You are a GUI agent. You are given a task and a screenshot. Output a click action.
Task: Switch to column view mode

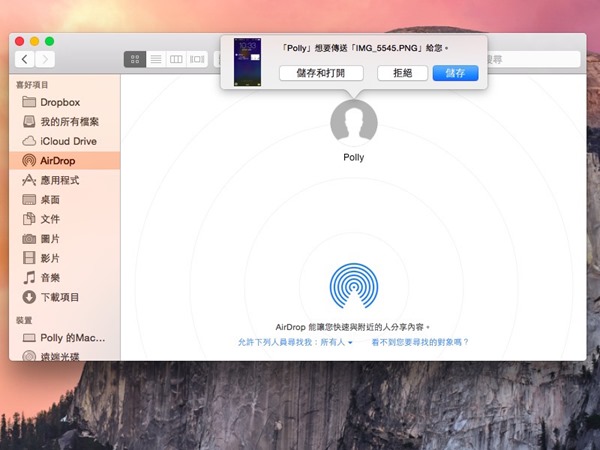176,60
